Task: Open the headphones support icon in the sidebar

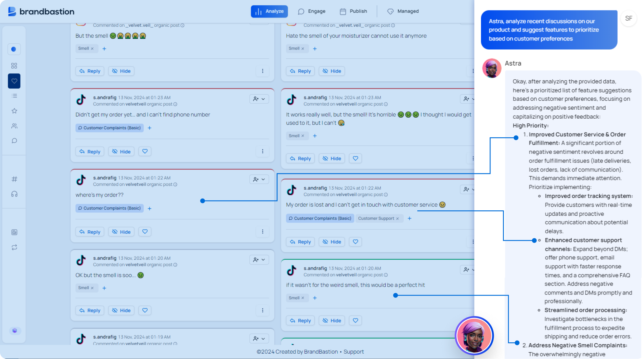Action: pyautogui.click(x=14, y=194)
